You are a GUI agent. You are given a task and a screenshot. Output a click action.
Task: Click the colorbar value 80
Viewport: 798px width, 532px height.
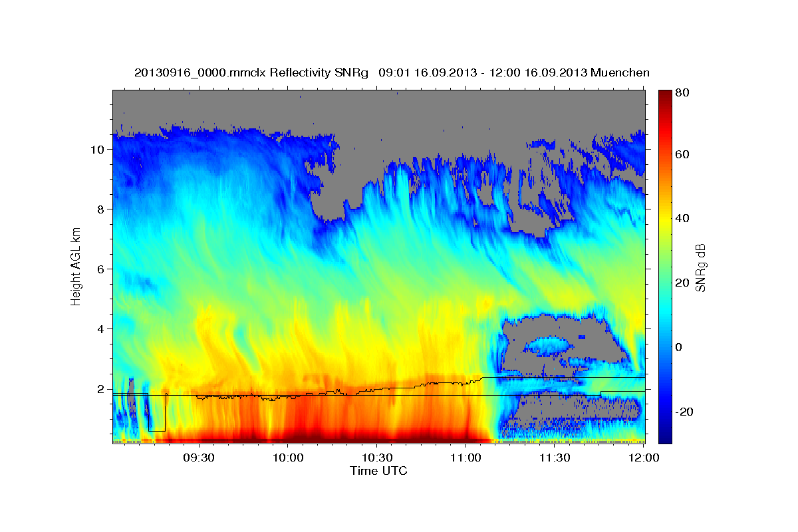click(x=682, y=93)
